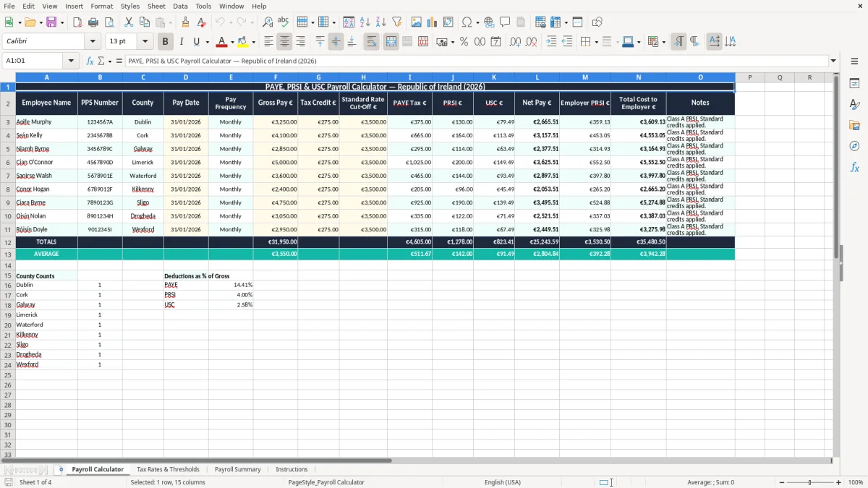Click the Sort dialog icon

click(349, 22)
